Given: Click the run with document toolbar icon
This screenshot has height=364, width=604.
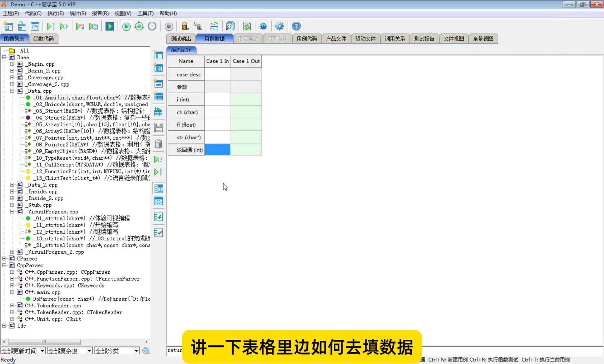Looking at the screenshot, I should (93, 26).
